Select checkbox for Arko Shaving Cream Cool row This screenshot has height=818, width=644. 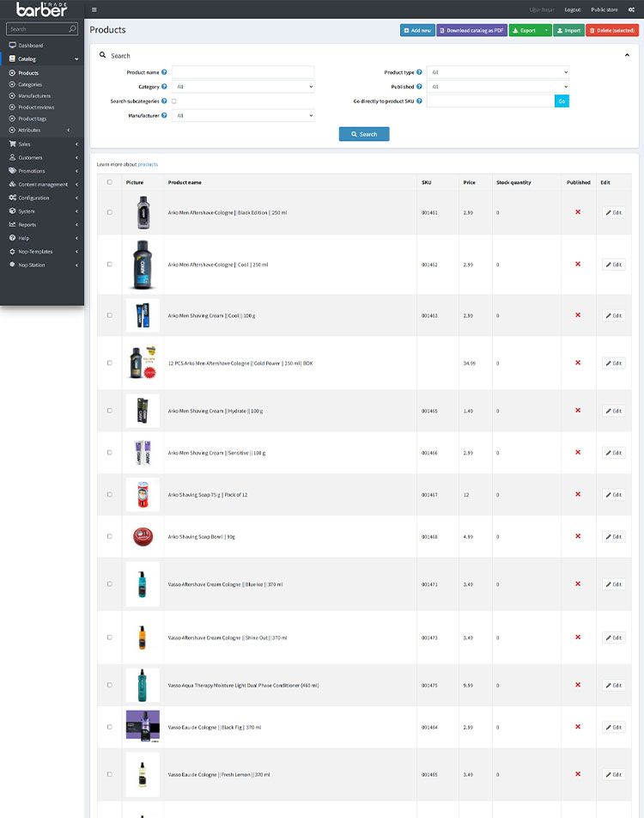[110, 315]
